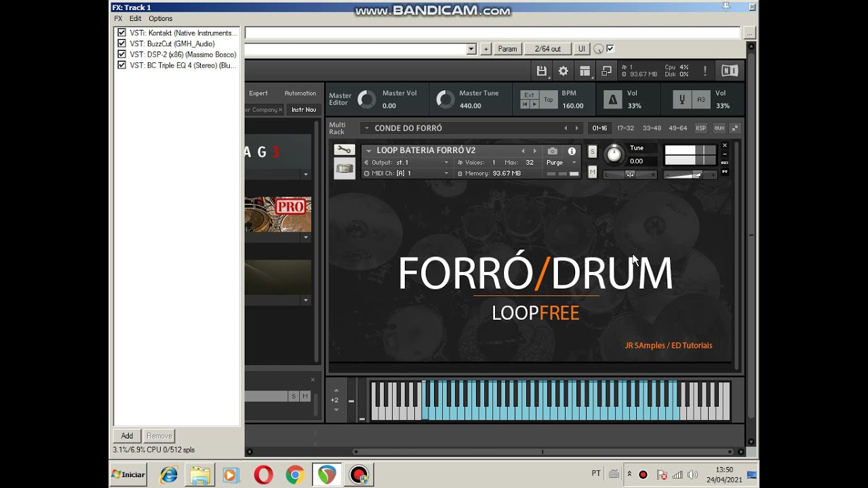Open the instrument info icon
Viewport: 868px width, 488px height.
pyautogui.click(x=572, y=151)
